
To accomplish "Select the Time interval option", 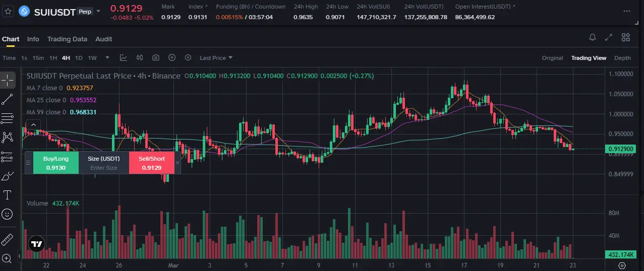I will [9, 58].
